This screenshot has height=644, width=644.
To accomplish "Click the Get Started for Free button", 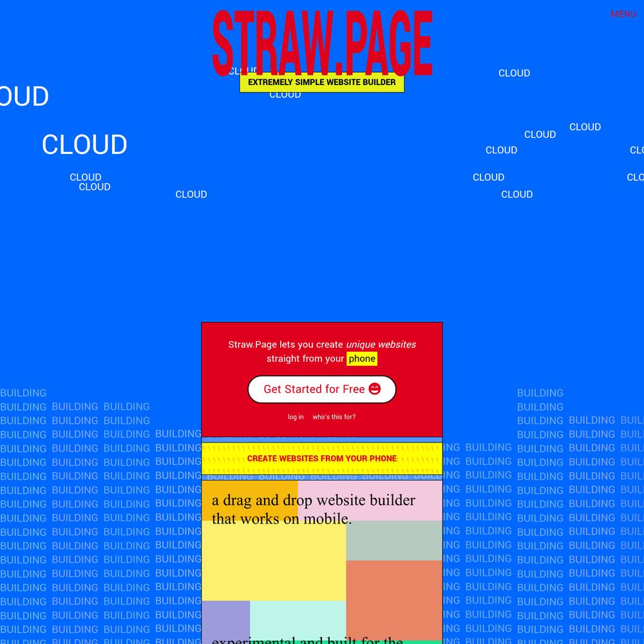I will tap(322, 389).
